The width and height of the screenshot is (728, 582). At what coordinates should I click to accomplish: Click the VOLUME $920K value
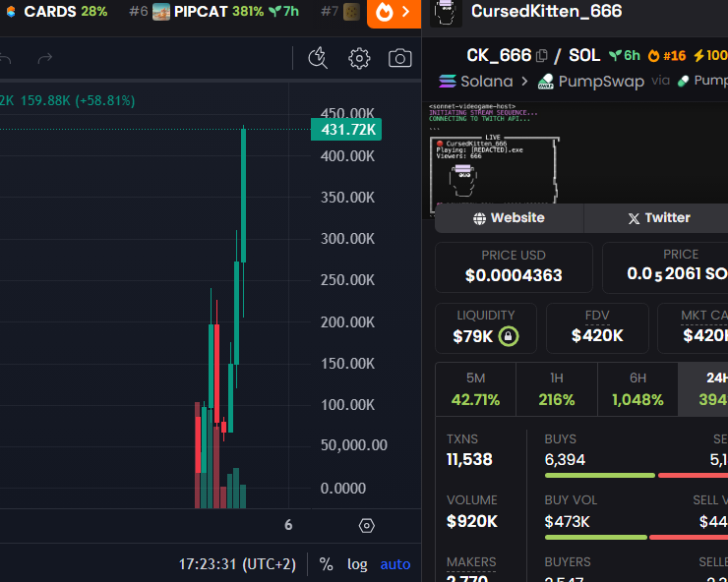tap(472, 521)
